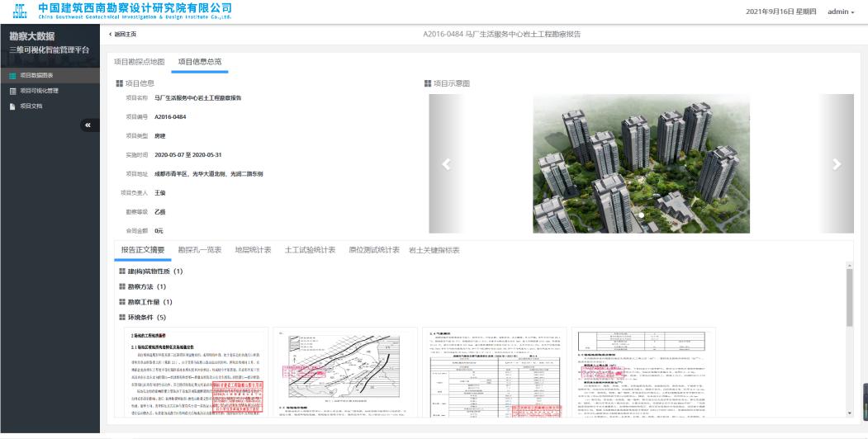Expand the 勘察工作量 (1) section
Viewport: 868px width, 439px height.
pos(147,302)
